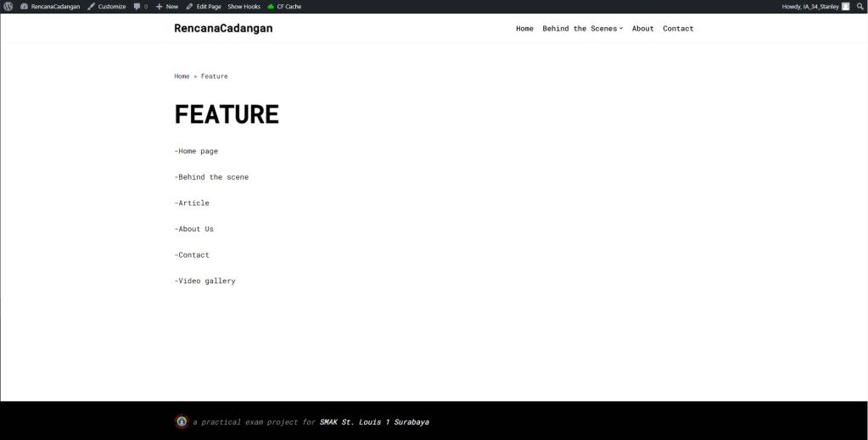This screenshot has height=440, width=868.
Task: Open the About navigation item
Action: 642,29
